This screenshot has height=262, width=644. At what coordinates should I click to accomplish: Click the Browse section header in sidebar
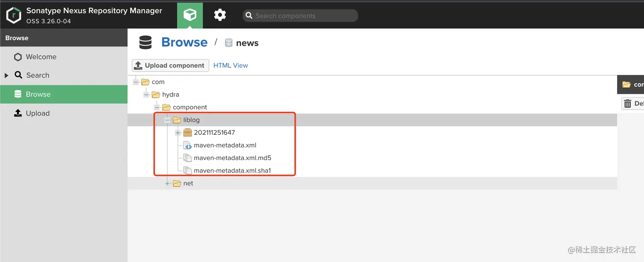point(64,38)
